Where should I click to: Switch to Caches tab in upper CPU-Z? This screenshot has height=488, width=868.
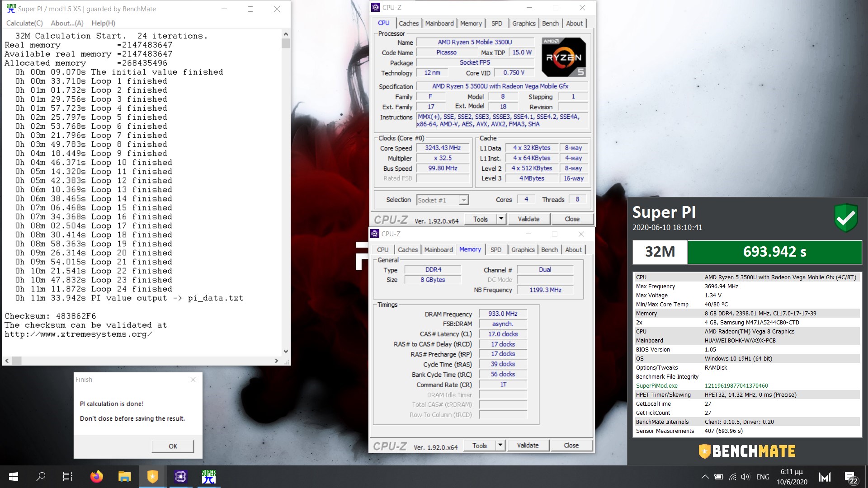pos(409,23)
